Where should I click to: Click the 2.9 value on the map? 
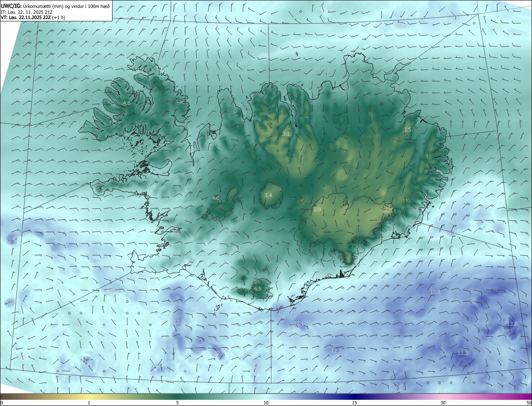coord(317,210)
